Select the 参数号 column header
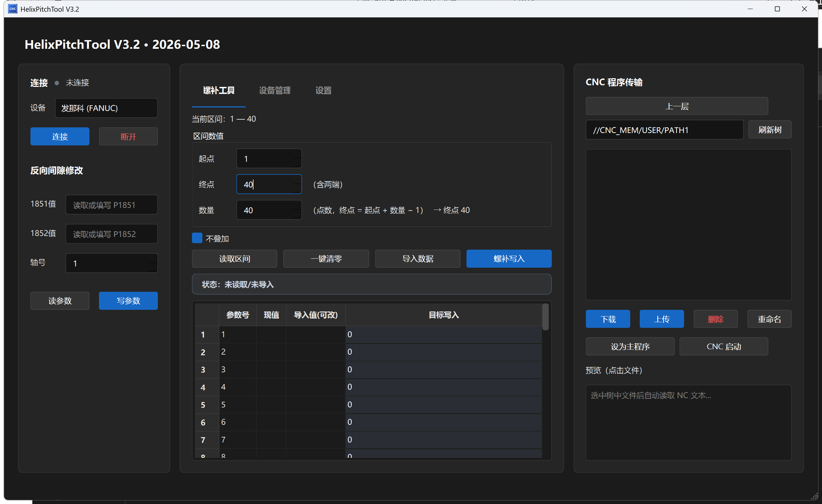Image resolution: width=822 pixels, height=504 pixels. (237, 315)
